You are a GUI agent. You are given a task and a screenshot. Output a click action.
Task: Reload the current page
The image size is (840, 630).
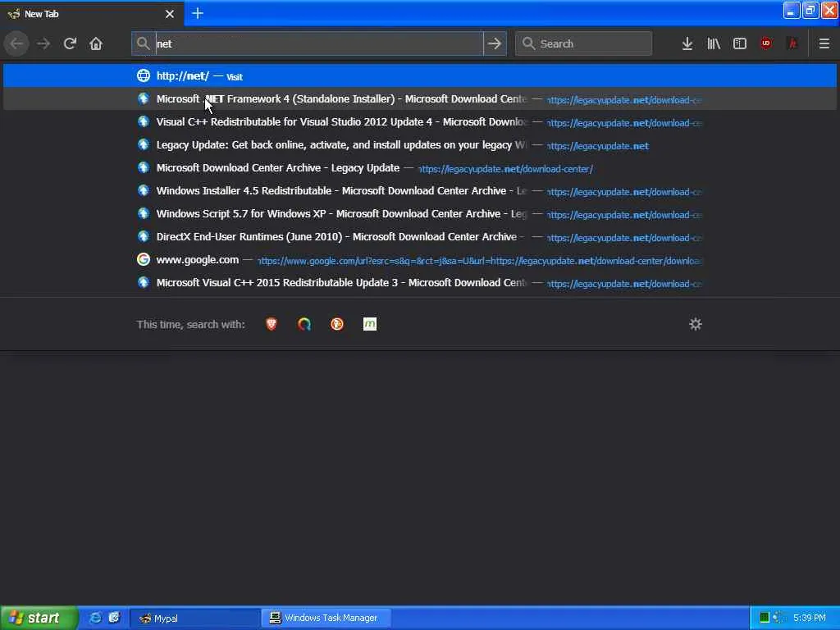(x=70, y=43)
